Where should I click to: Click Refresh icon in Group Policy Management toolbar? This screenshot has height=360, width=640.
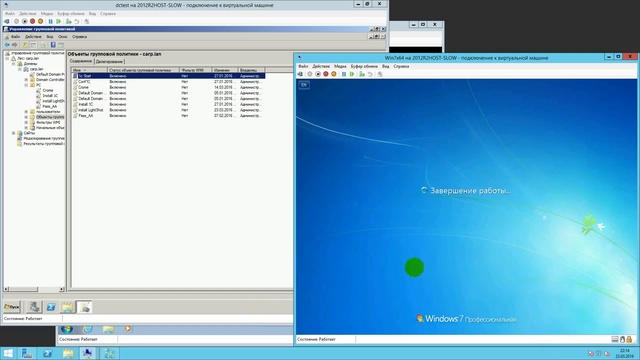click(x=43, y=45)
